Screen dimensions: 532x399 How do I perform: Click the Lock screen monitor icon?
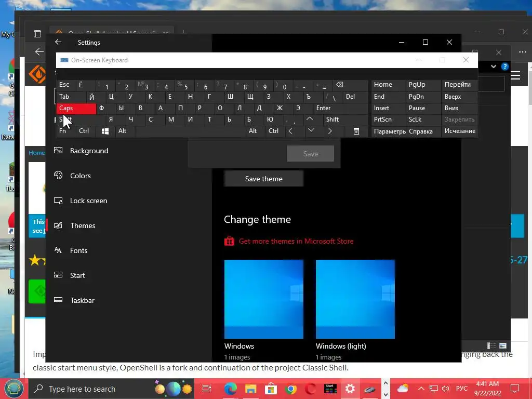pos(58,201)
